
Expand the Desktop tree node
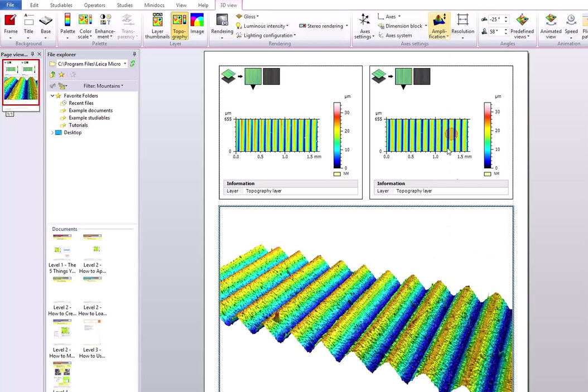[52, 133]
